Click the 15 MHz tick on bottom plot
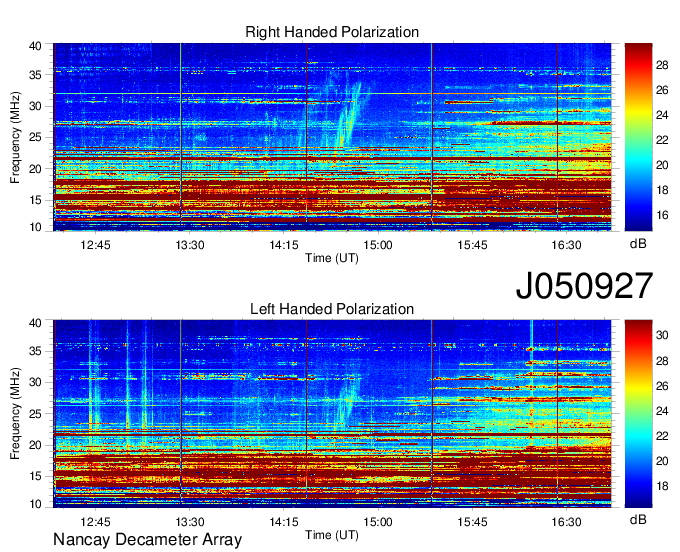The height and width of the screenshot is (552, 680). coord(35,476)
